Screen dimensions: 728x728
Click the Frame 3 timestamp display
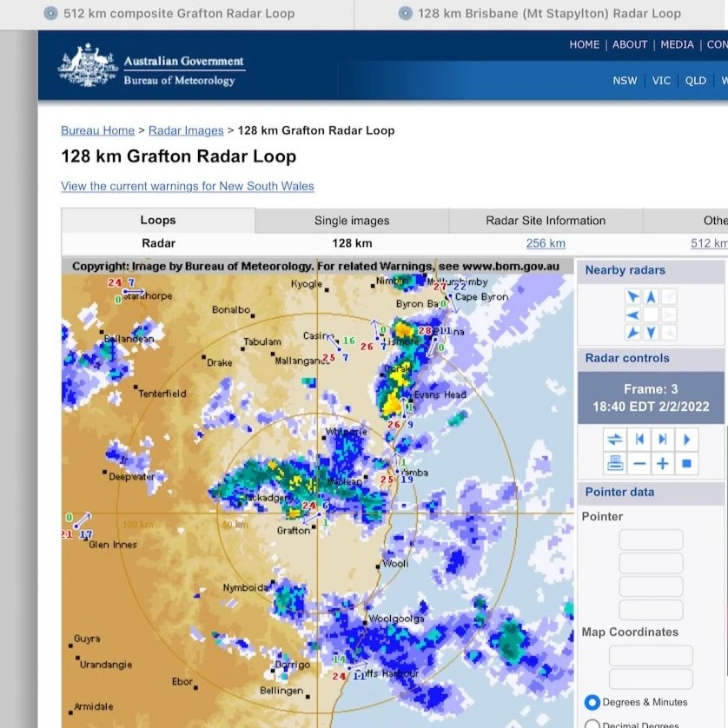click(x=651, y=398)
